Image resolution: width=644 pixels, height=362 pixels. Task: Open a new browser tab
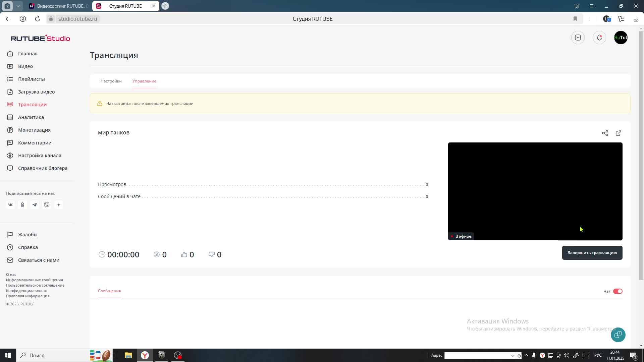pyautogui.click(x=165, y=6)
